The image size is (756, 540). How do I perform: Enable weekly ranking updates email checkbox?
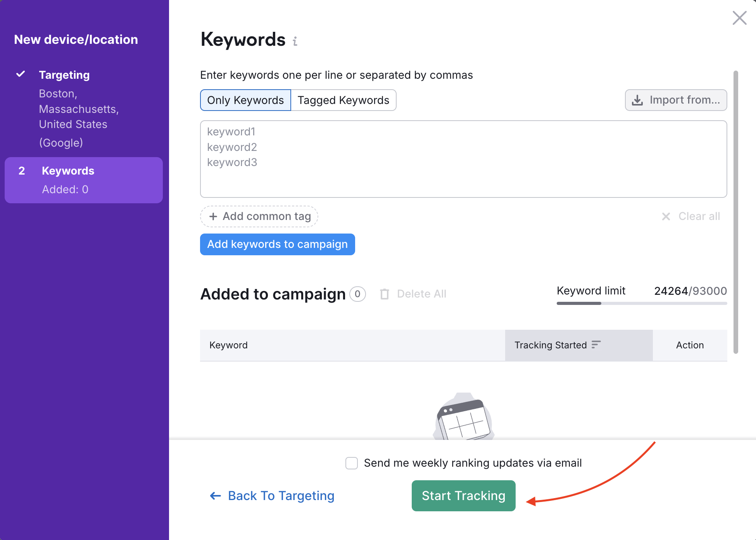[x=352, y=463]
